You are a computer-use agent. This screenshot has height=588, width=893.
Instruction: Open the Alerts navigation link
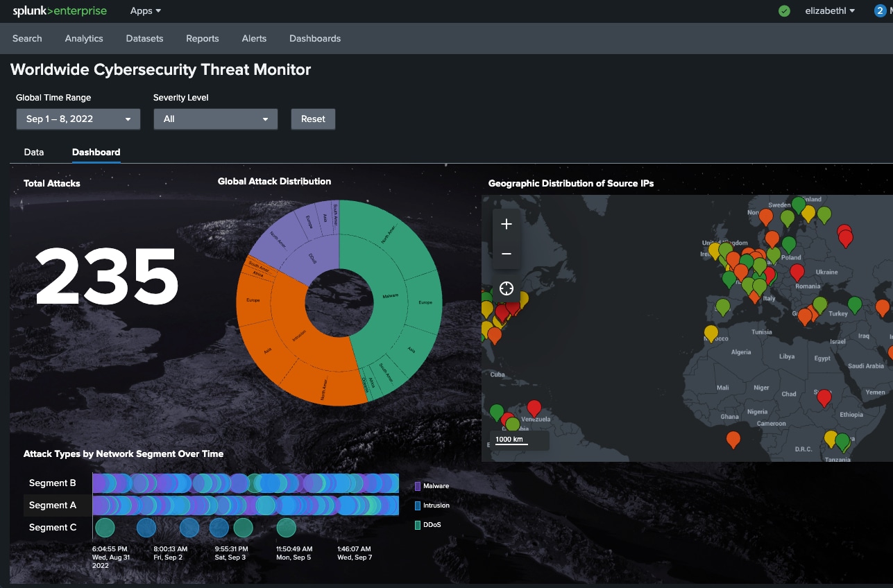point(254,39)
